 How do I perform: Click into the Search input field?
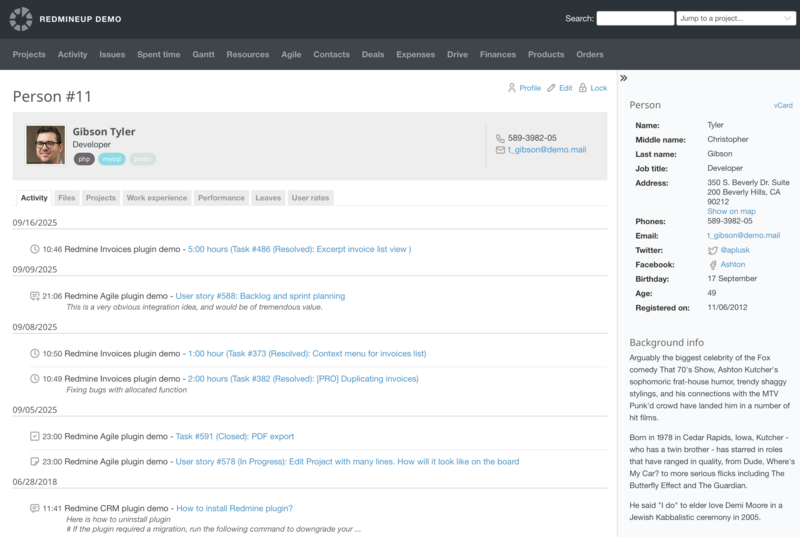click(634, 18)
